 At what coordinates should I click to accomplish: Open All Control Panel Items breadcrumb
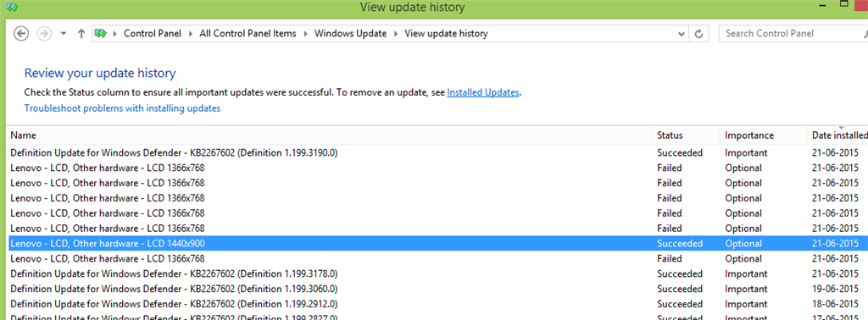pos(248,34)
